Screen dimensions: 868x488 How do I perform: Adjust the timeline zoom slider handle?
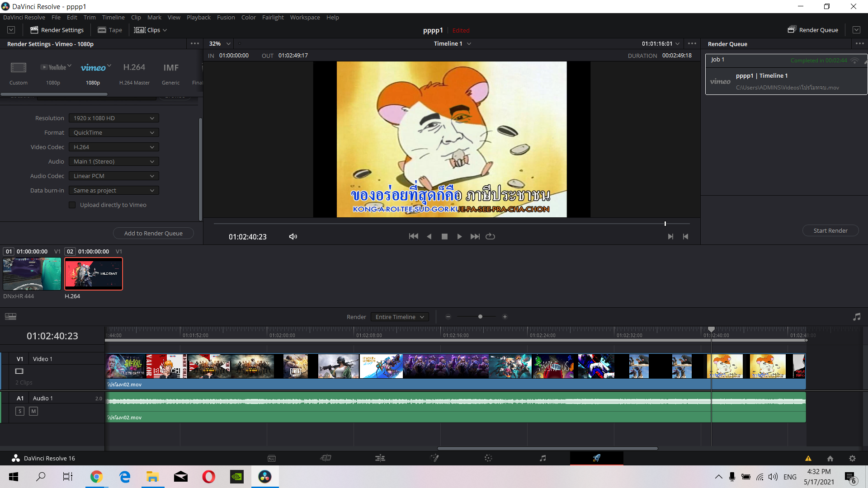pyautogui.click(x=480, y=317)
